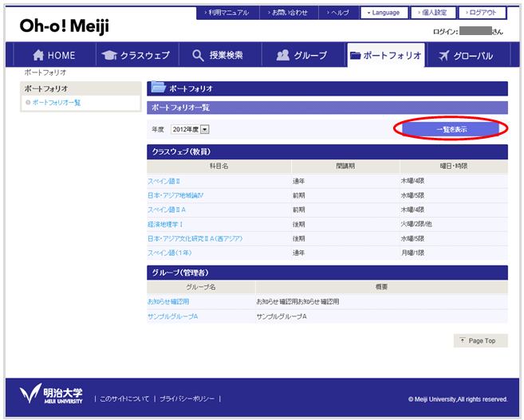
Task: Open the このサイトについて footer link
Action: click(124, 398)
